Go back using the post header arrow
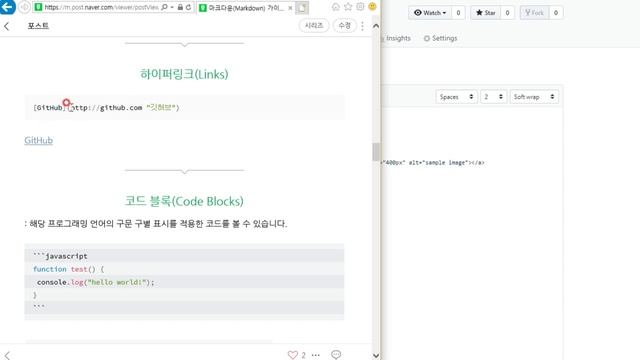Screen dimensions: 640x360 coord(7,26)
